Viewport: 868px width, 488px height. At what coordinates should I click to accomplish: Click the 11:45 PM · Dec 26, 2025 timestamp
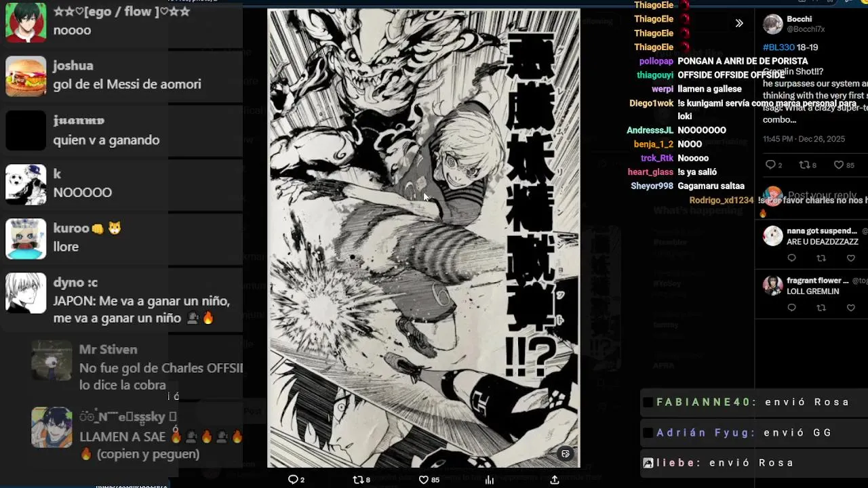point(804,138)
